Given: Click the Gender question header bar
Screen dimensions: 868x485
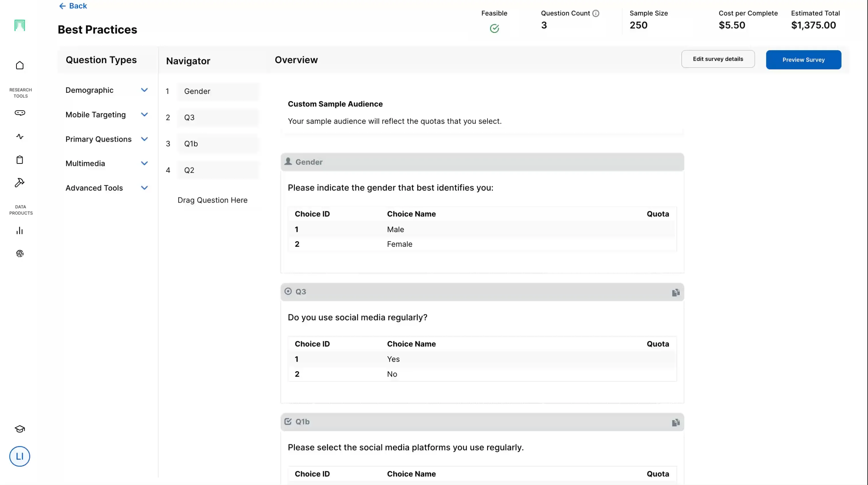Looking at the screenshot, I should 482,162.
